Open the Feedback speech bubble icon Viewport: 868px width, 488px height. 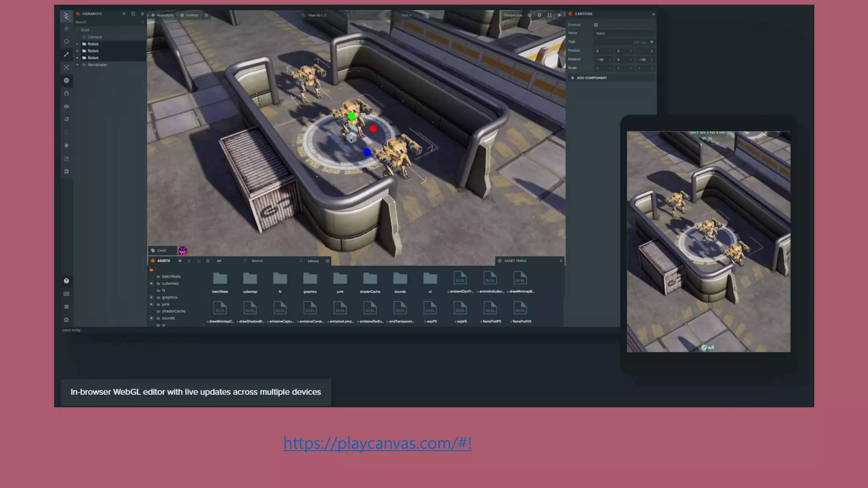point(66,307)
